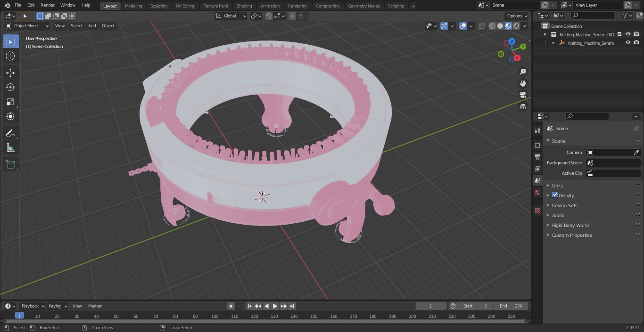Click the current frame field
The height and width of the screenshot is (332, 644).
tap(431, 306)
